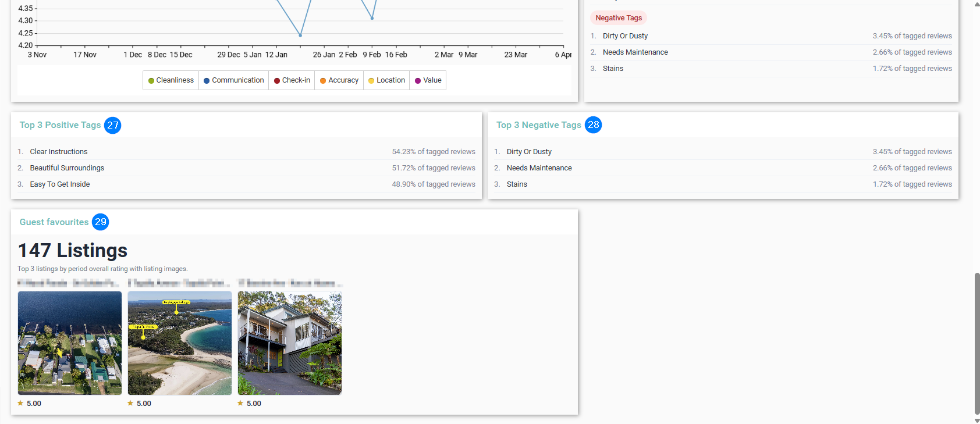This screenshot has height=424, width=980.
Task: Click the chart data point near 26 Jan
Action: click(x=300, y=35)
